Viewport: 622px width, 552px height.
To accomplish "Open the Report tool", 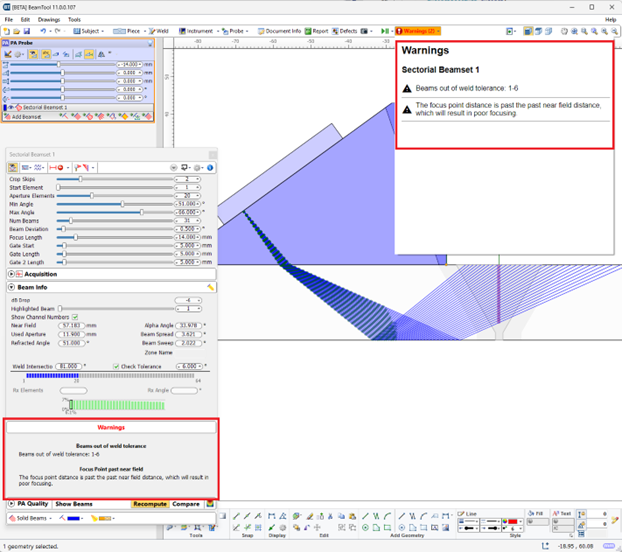I will pyautogui.click(x=316, y=31).
